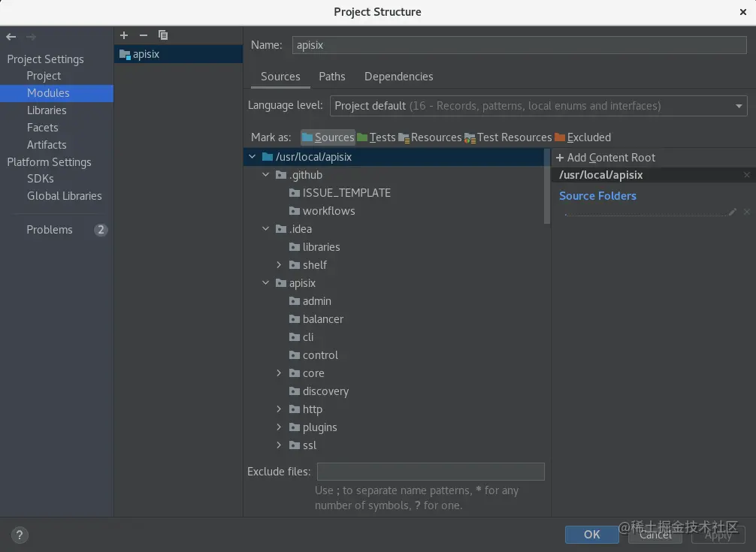
Task: Remove selected module with minus icon
Action: pyautogui.click(x=144, y=35)
